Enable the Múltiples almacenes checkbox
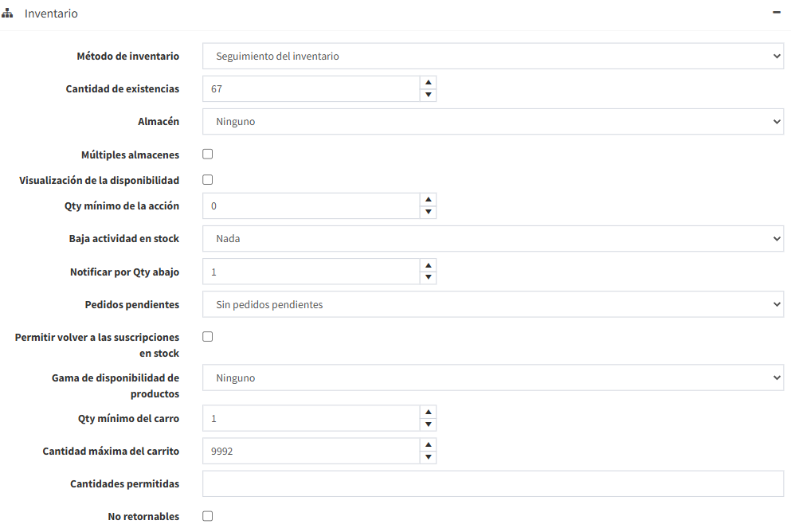The width and height of the screenshot is (791, 532). [x=208, y=155]
